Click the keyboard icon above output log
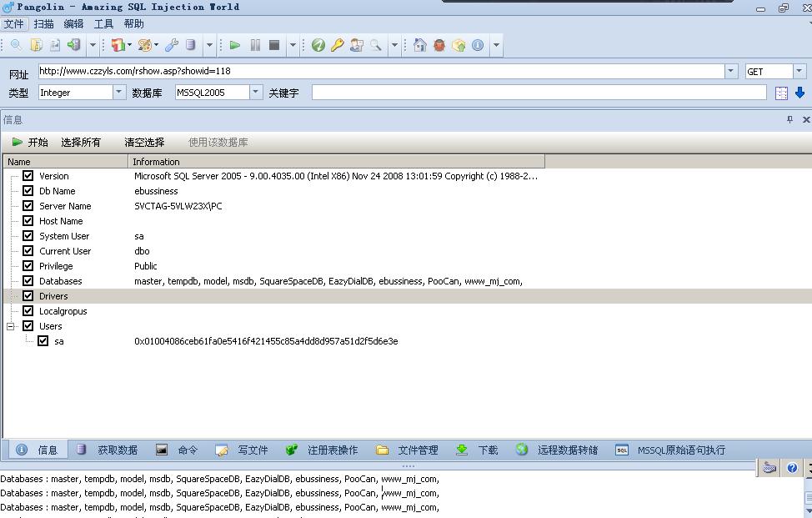 click(769, 468)
